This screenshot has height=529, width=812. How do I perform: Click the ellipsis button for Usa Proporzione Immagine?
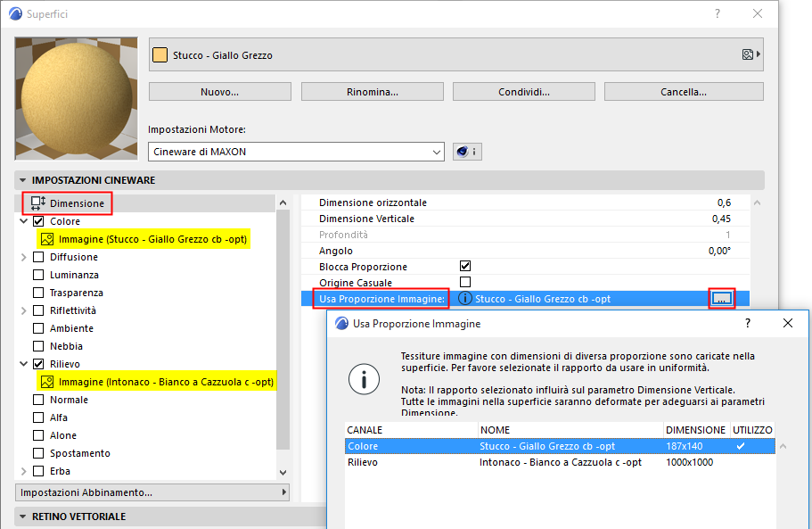722,299
